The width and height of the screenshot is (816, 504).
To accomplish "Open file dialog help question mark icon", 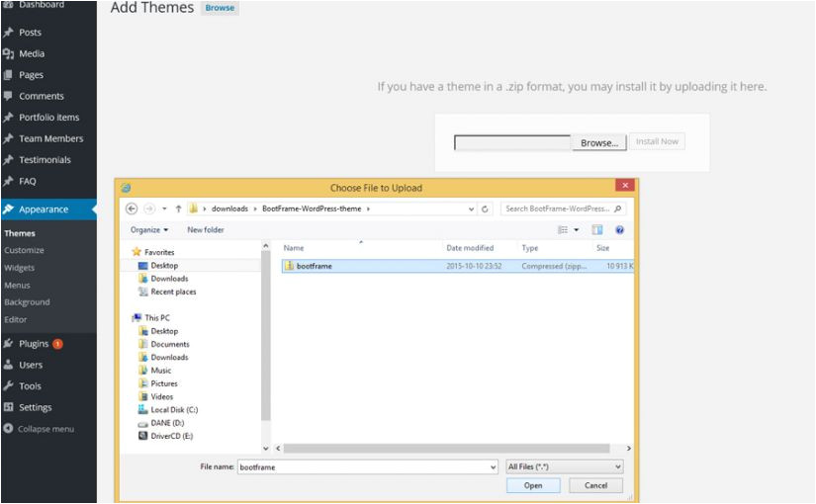I will pyautogui.click(x=619, y=230).
